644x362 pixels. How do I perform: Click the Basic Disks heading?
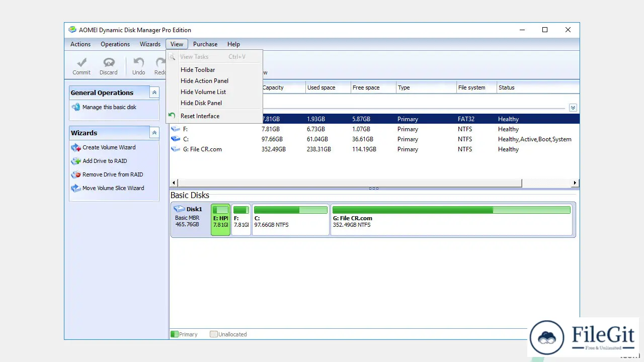point(190,196)
